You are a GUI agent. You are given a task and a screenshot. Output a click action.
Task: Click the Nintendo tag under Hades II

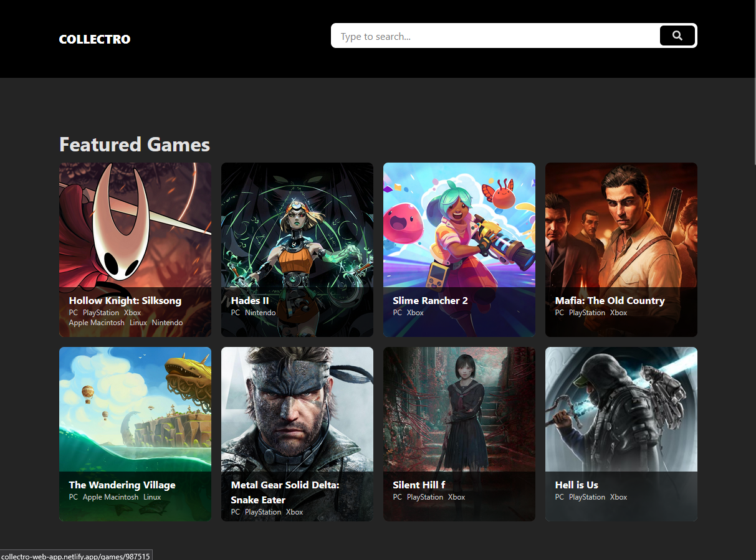click(261, 313)
